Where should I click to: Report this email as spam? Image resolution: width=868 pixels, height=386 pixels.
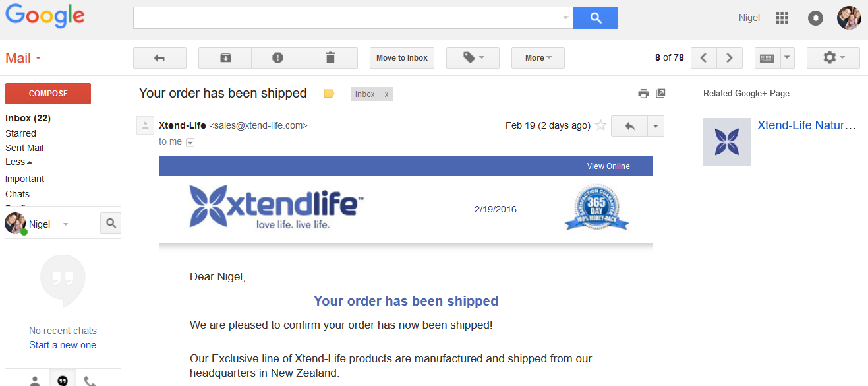277,58
